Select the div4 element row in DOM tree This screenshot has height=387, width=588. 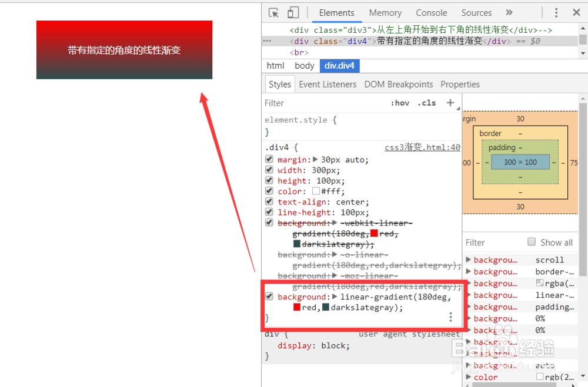tap(420, 41)
